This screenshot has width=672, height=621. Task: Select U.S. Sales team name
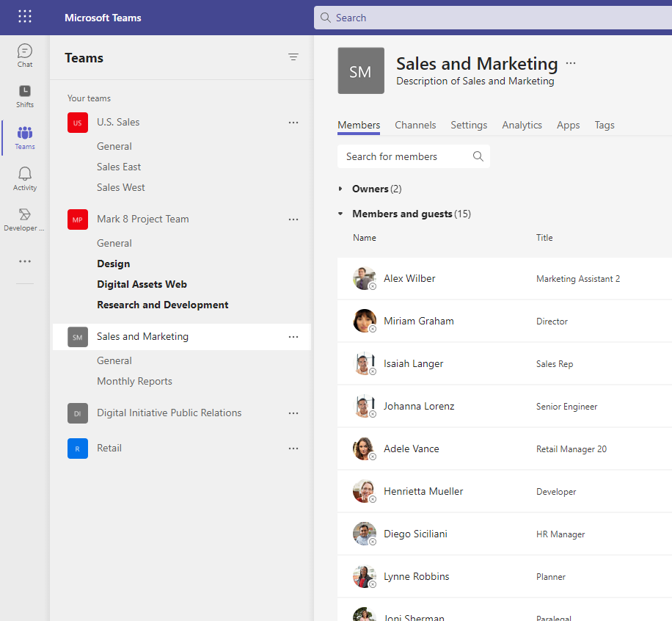pyautogui.click(x=118, y=123)
